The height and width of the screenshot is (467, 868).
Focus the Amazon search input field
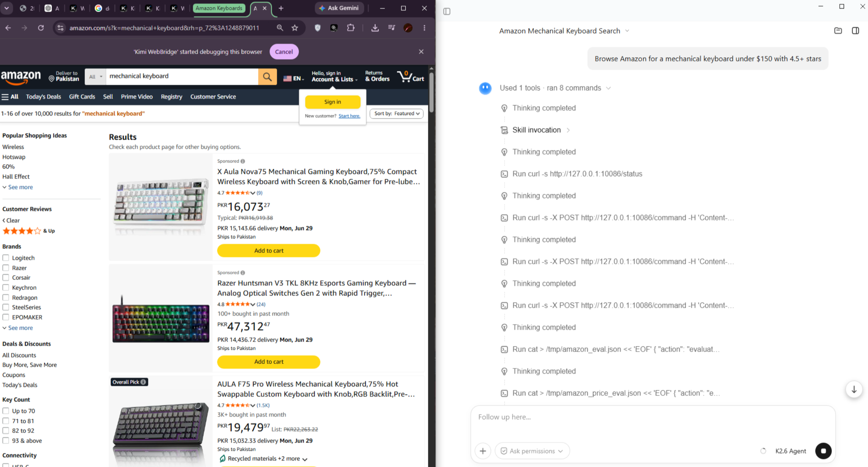coord(182,77)
